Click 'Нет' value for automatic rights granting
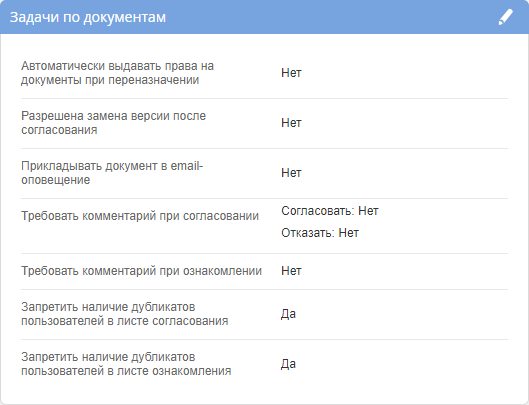The image size is (529, 405). 291,73
